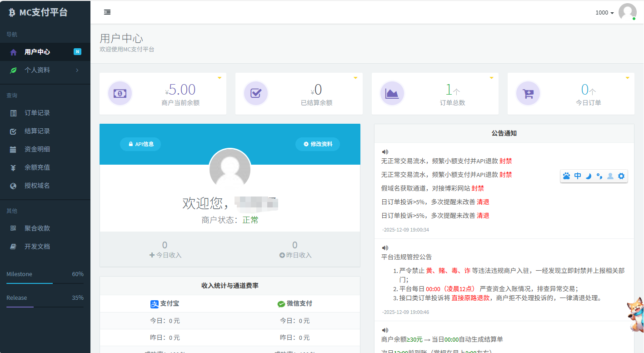644x353 pixels.
Task: Click the checkmark icon for 已结算余额
Action: [256, 93]
